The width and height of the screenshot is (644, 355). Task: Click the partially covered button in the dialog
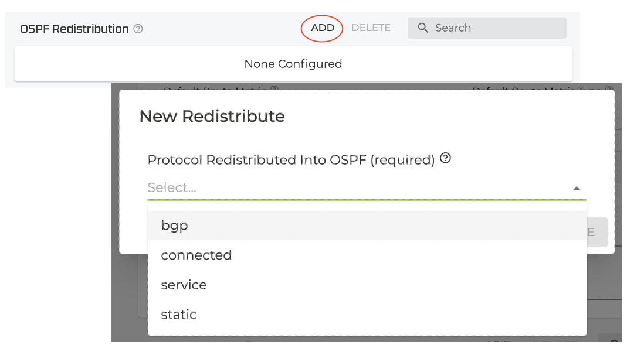pos(597,232)
